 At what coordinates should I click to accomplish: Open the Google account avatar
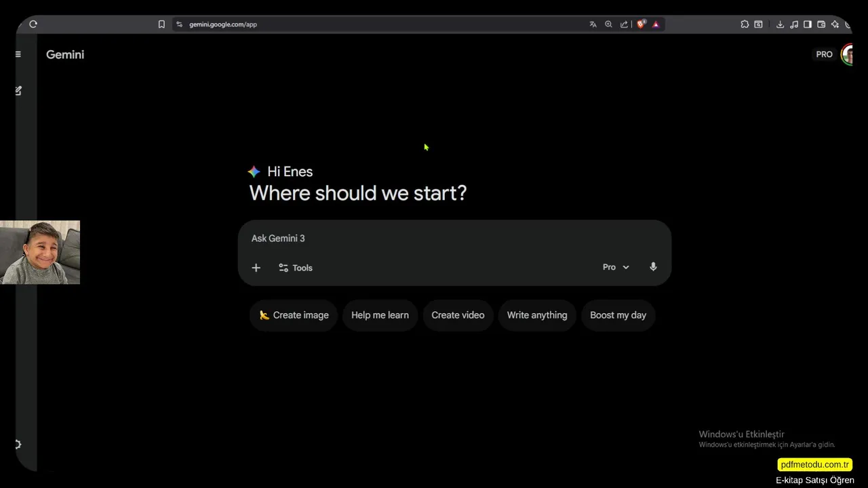(847, 54)
